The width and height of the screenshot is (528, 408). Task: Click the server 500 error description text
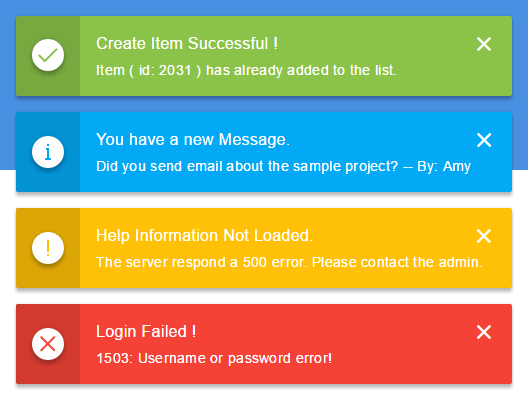pos(289,263)
